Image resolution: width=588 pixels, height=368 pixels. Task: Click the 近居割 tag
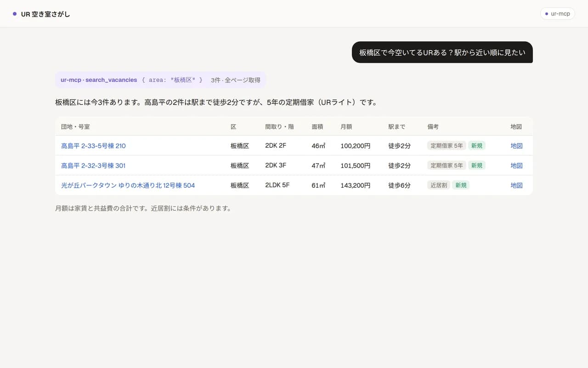[x=439, y=185]
